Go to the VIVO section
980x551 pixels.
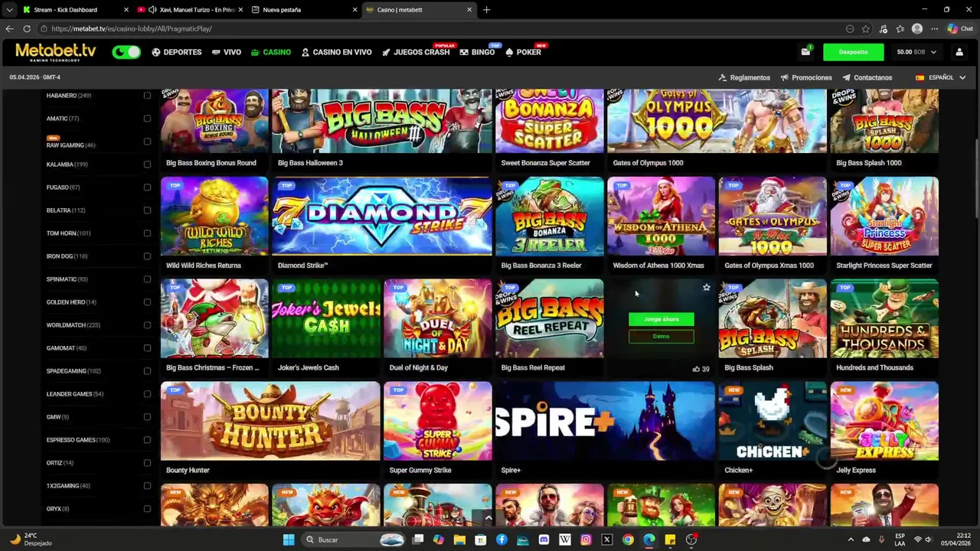(x=227, y=52)
